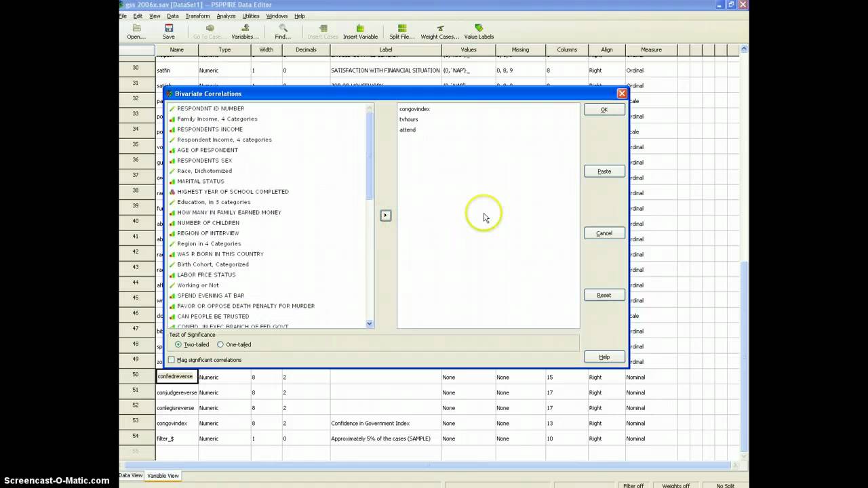The image size is (868, 488).
Task: Open the Edit menu
Action: [x=138, y=16]
